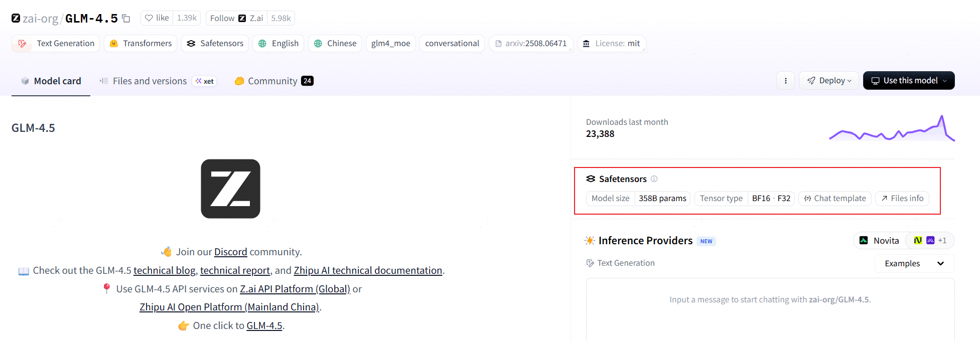The height and width of the screenshot is (341, 980).
Task: Open the 5.98k followers count
Action: pos(281,18)
